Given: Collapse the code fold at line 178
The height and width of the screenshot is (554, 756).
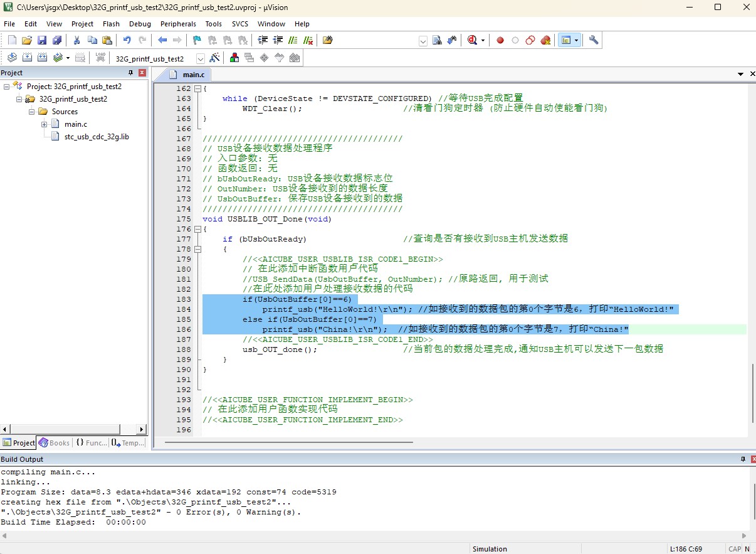Looking at the screenshot, I should 197,249.
